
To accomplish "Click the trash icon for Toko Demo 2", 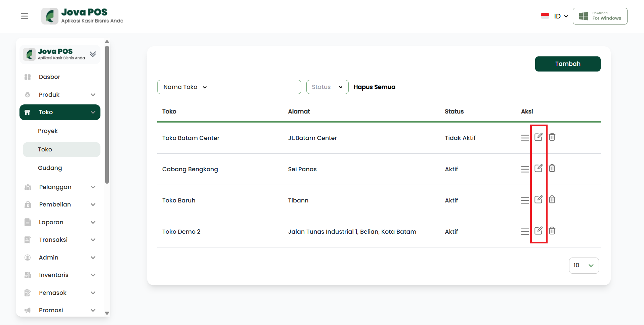I will [552, 231].
